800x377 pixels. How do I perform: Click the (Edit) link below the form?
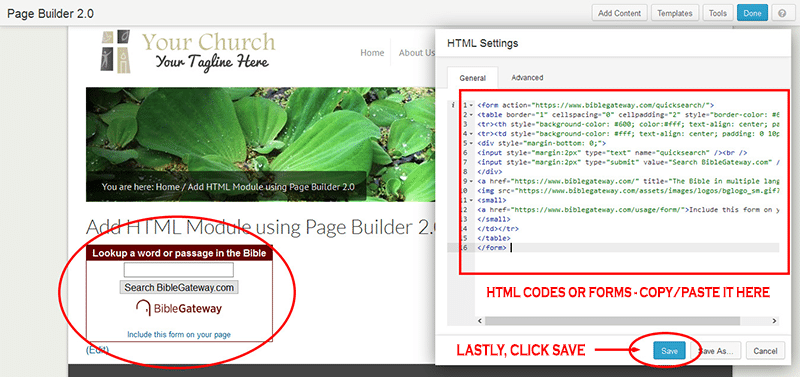click(x=97, y=349)
